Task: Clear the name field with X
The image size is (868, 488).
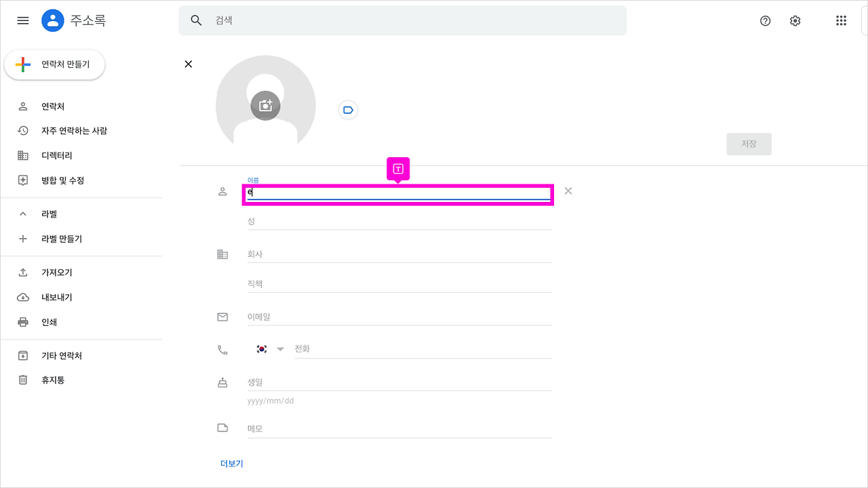Action: (x=568, y=191)
